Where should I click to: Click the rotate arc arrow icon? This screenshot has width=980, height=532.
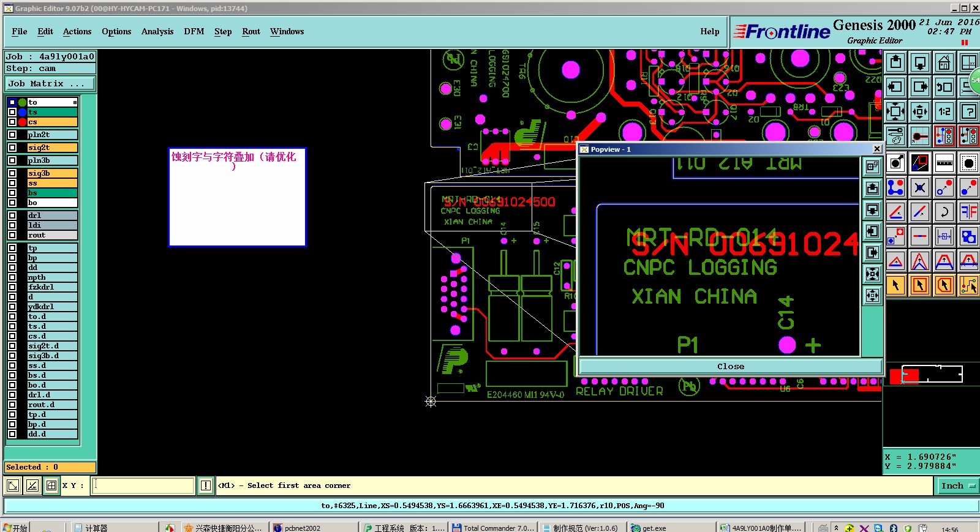(944, 212)
